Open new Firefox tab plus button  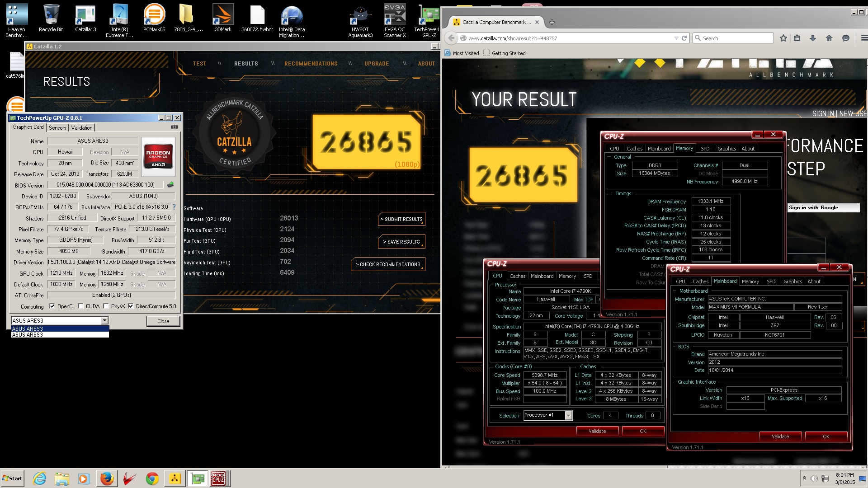(552, 22)
